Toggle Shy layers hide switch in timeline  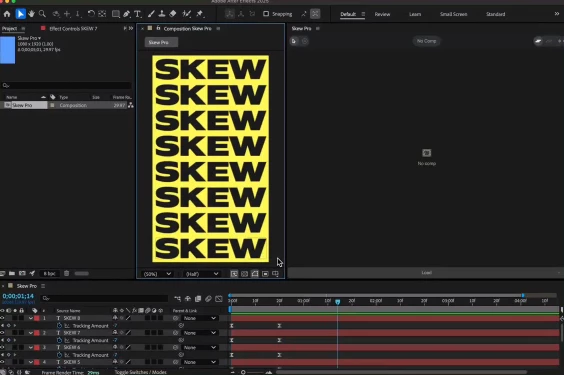tap(188, 299)
